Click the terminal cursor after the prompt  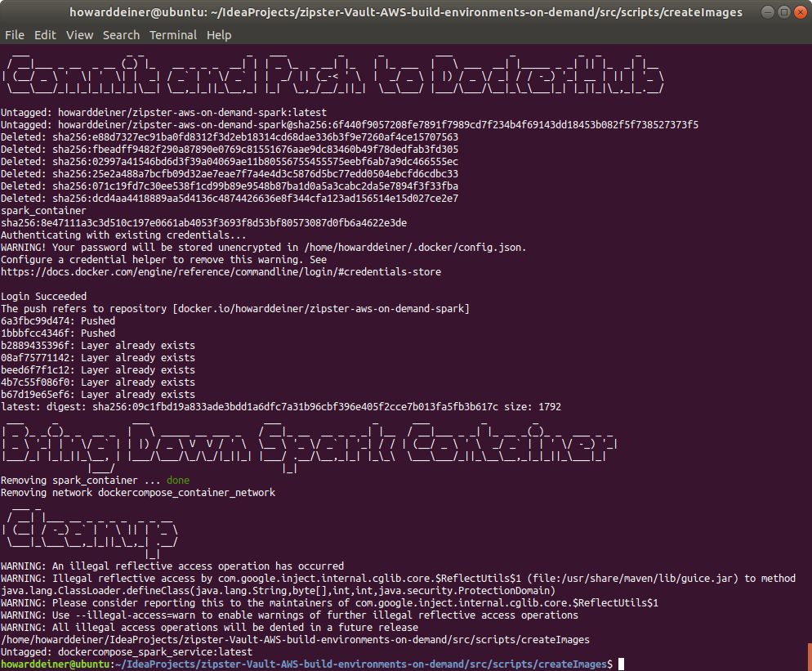click(x=621, y=664)
